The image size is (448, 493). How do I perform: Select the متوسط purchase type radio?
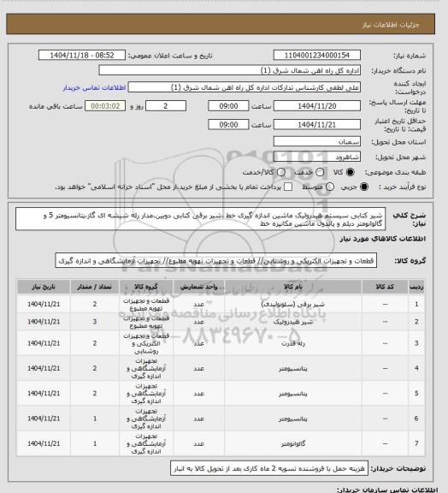(x=330, y=187)
